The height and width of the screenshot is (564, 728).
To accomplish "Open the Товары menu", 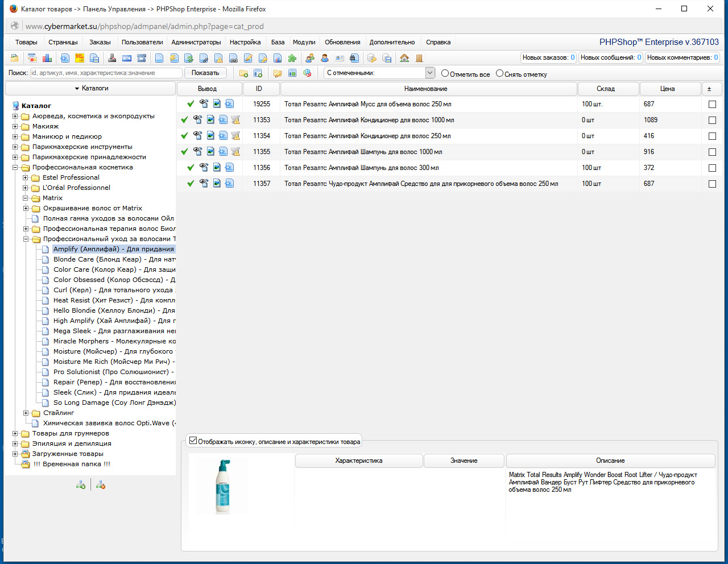I will (26, 42).
